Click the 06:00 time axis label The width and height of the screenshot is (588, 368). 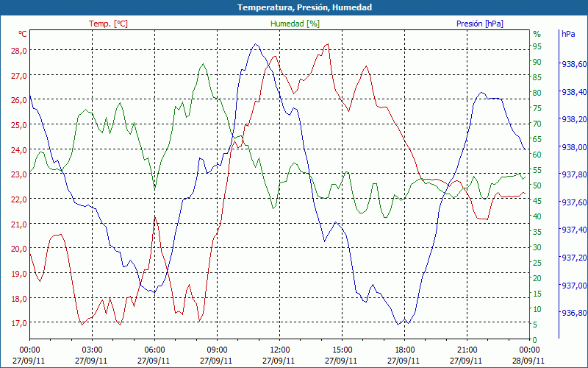(x=154, y=350)
